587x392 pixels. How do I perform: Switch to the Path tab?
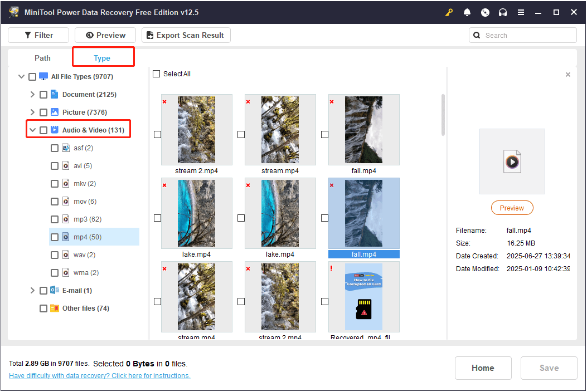42,58
